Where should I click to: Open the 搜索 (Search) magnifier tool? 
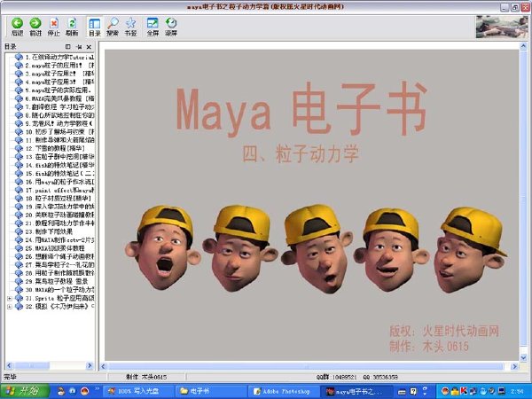(113, 27)
